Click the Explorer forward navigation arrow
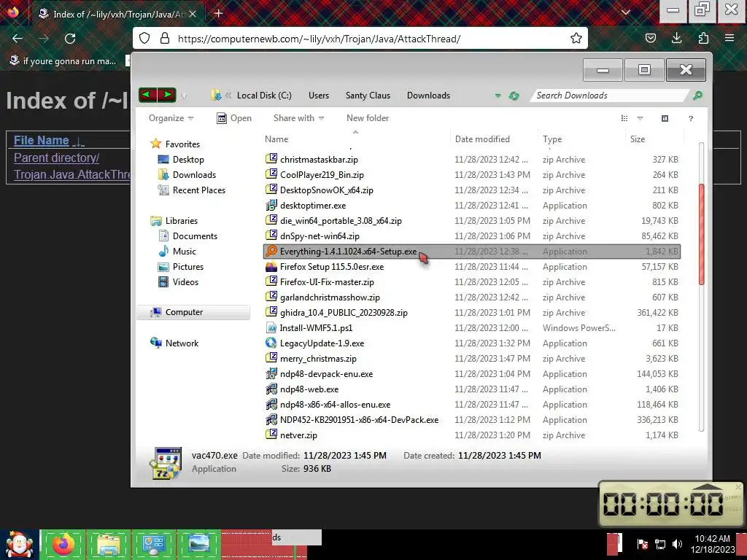747x560 pixels. coord(167,96)
